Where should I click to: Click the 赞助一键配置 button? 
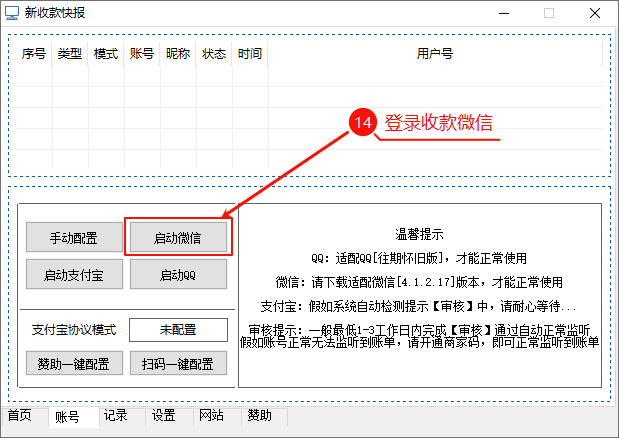[74, 363]
